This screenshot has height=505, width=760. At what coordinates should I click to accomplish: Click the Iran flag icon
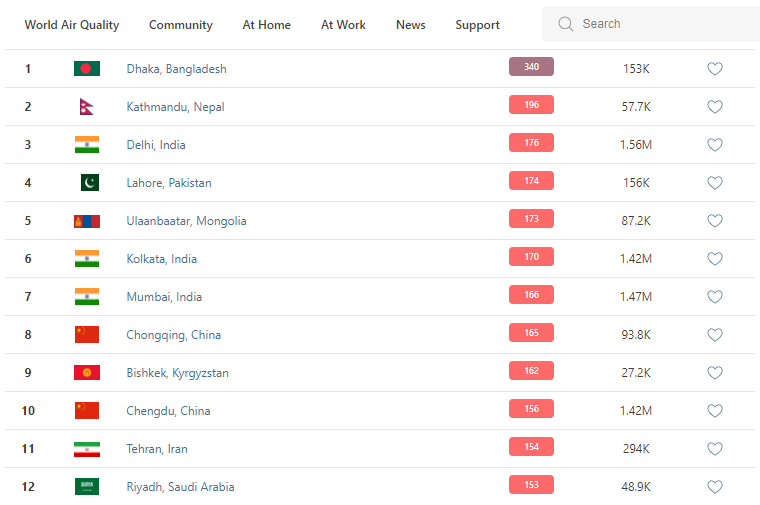click(87, 449)
